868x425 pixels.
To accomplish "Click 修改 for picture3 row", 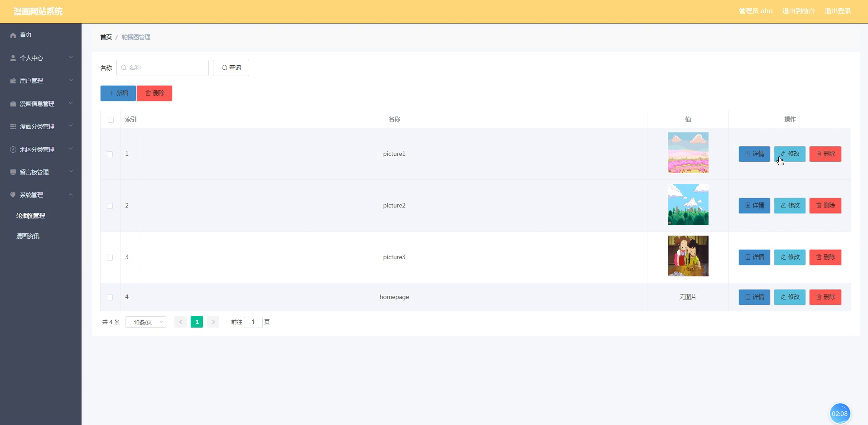I will tap(790, 257).
